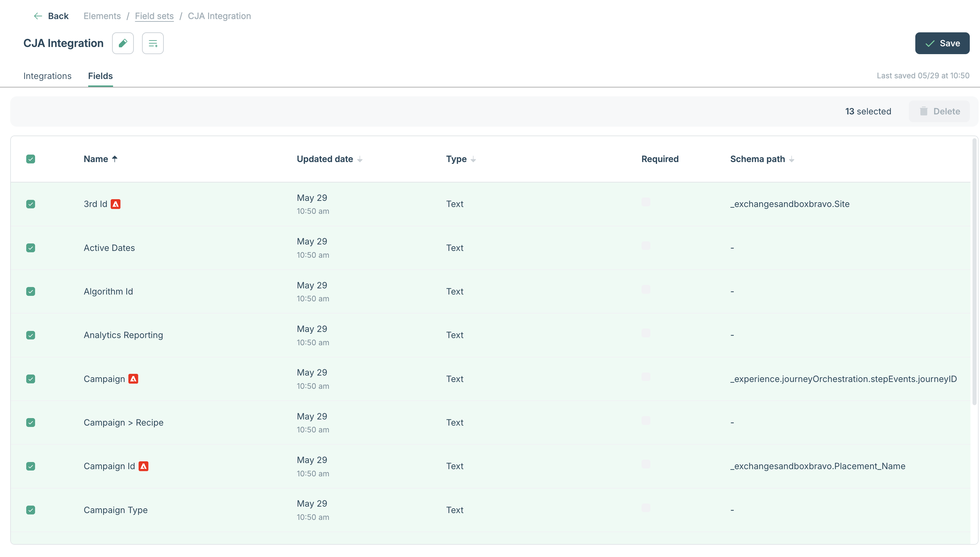This screenshot has width=980, height=557.
Task: Click the Adobe icon next to Campaign Id
Action: tap(143, 466)
